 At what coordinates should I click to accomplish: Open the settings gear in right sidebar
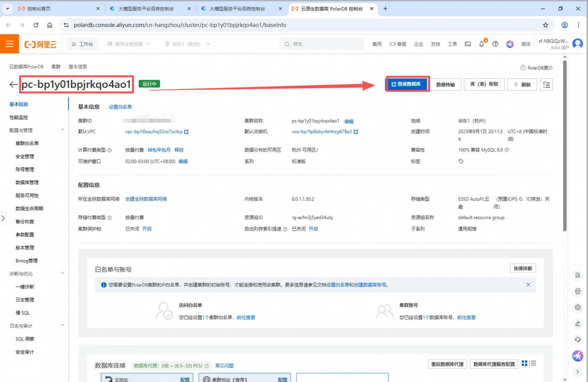[578, 308]
